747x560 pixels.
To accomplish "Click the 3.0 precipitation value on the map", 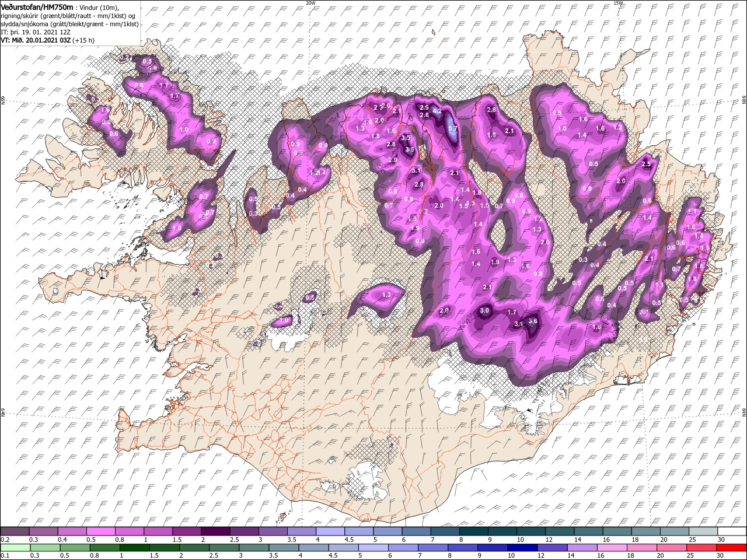I will coord(484,310).
